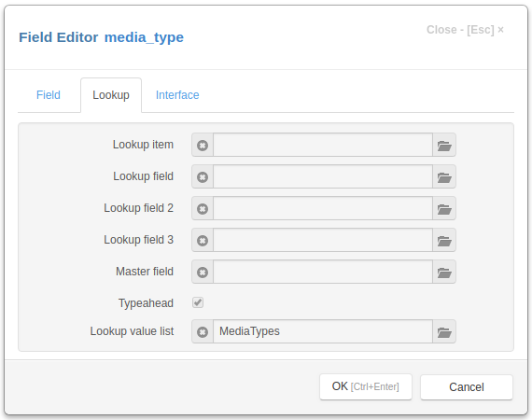
Task: Click the 'Master field' label
Action: click(145, 272)
